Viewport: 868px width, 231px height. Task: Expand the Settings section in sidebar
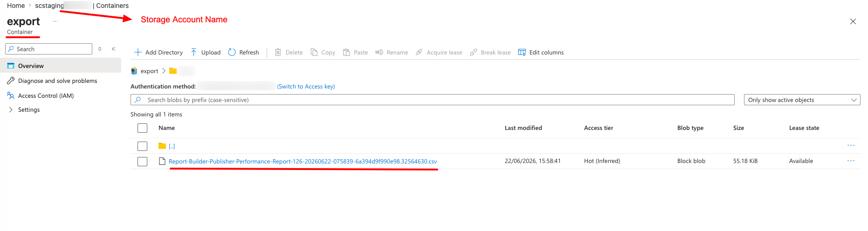point(11,109)
